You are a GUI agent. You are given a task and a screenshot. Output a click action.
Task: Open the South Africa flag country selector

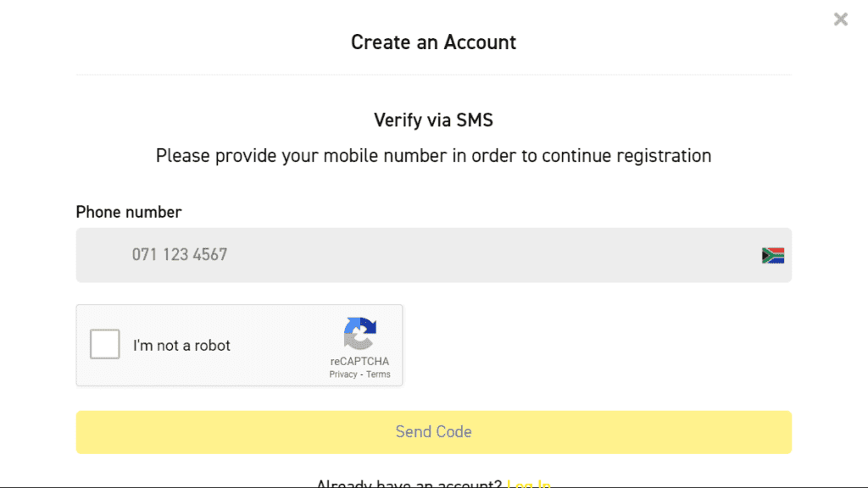click(772, 255)
